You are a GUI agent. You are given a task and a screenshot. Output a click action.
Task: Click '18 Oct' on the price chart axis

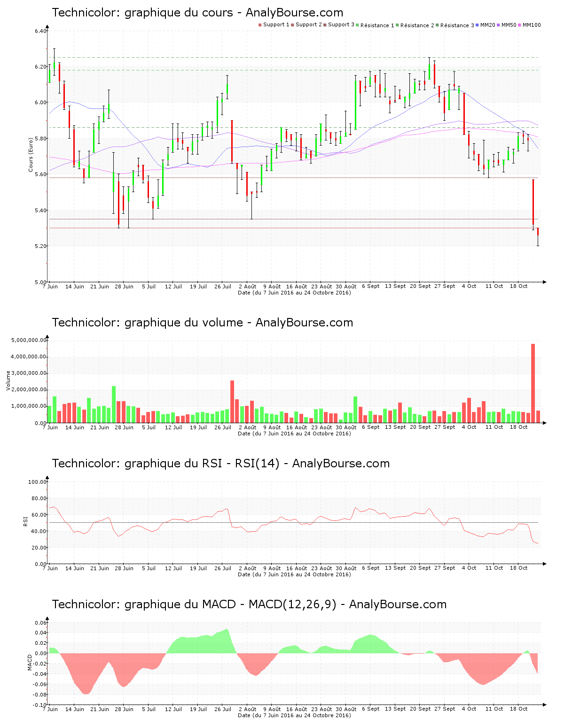(519, 287)
